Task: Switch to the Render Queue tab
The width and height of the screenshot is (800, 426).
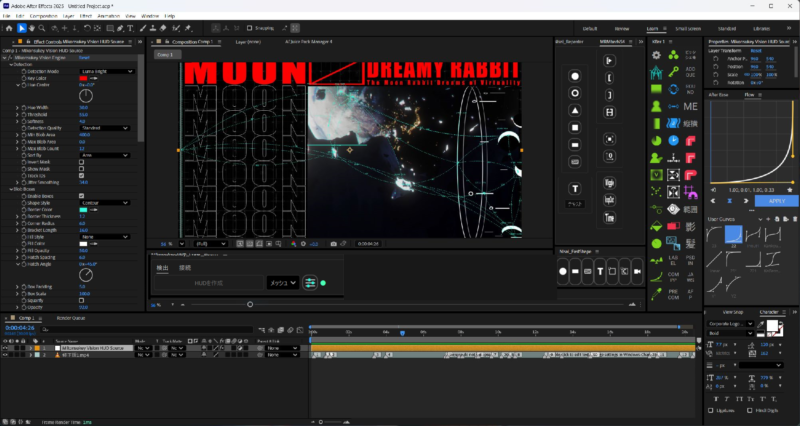Action: (x=71, y=318)
